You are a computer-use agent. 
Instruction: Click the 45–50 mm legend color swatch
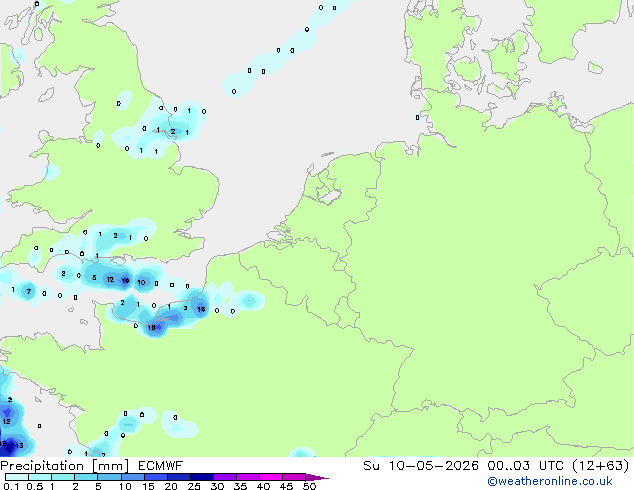click(x=294, y=477)
